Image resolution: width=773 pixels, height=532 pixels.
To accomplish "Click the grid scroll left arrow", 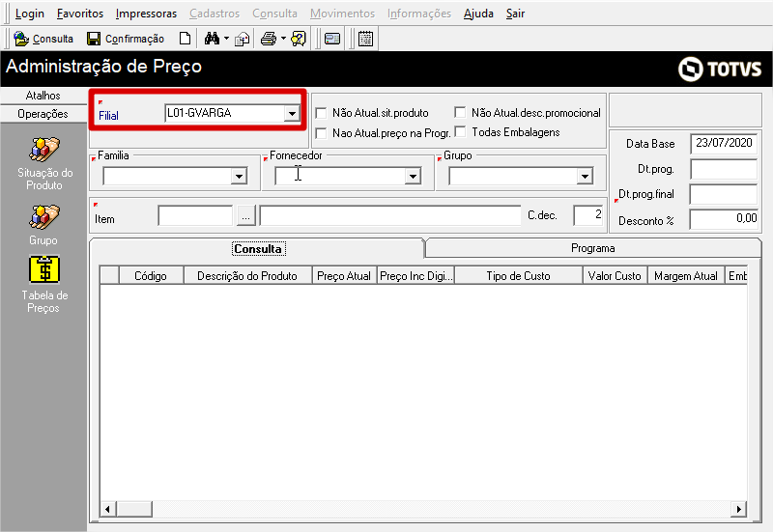I will 108,509.
